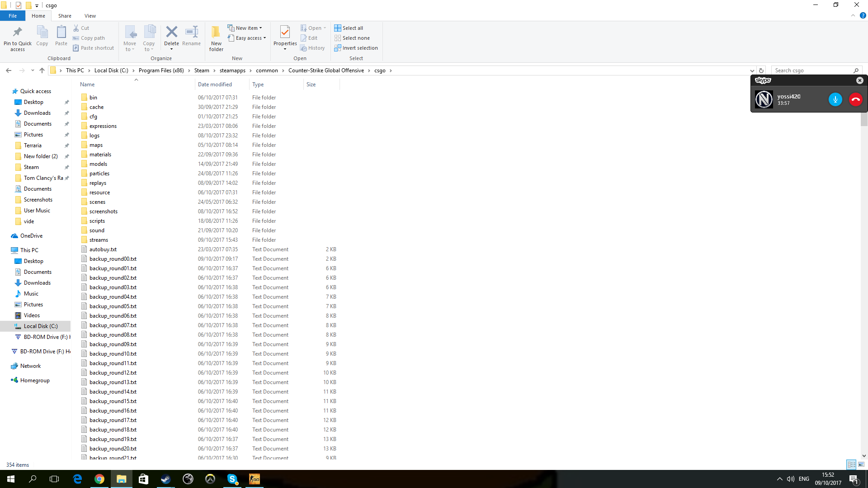Image resolution: width=868 pixels, height=488 pixels.
Task: Click the vertical scrollbar down arrow
Action: 864,456
